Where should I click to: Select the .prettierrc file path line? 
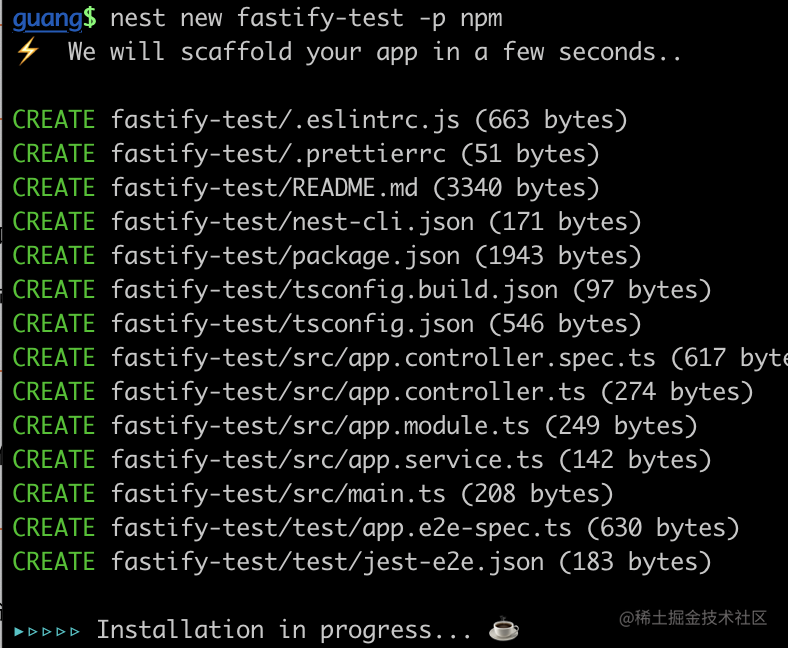(306, 154)
